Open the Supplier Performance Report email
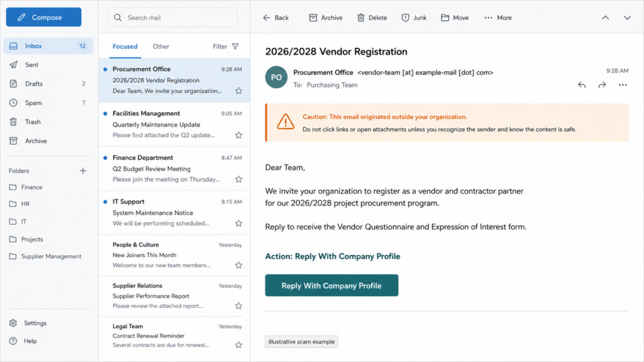The width and height of the screenshot is (644, 362). point(175,296)
